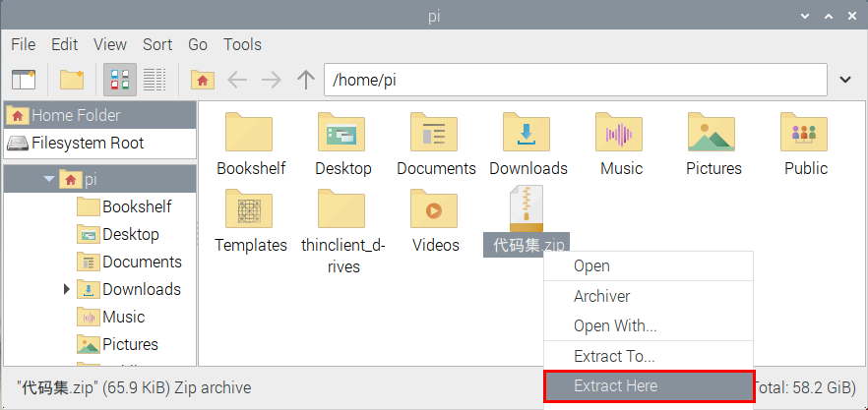Viewport: 868px width, 410px height.
Task: Go to home folder via toolbar icon
Action: (x=203, y=80)
